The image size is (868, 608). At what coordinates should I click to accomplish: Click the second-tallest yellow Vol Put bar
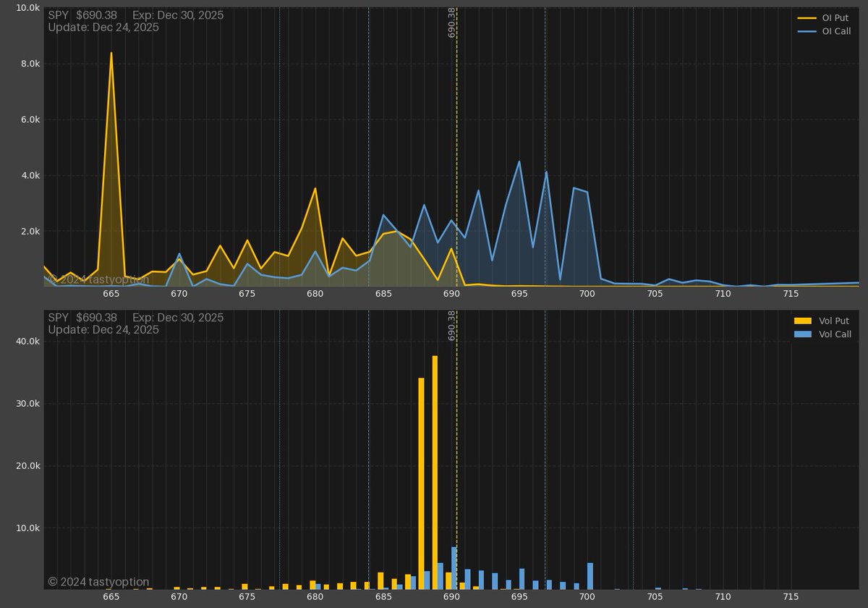click(x=422, y=484)
